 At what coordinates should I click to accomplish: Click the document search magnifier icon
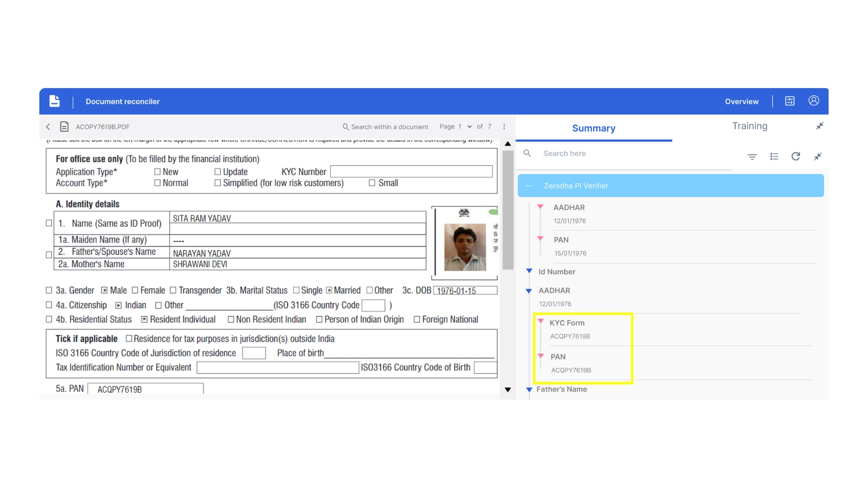pos(345,127)
